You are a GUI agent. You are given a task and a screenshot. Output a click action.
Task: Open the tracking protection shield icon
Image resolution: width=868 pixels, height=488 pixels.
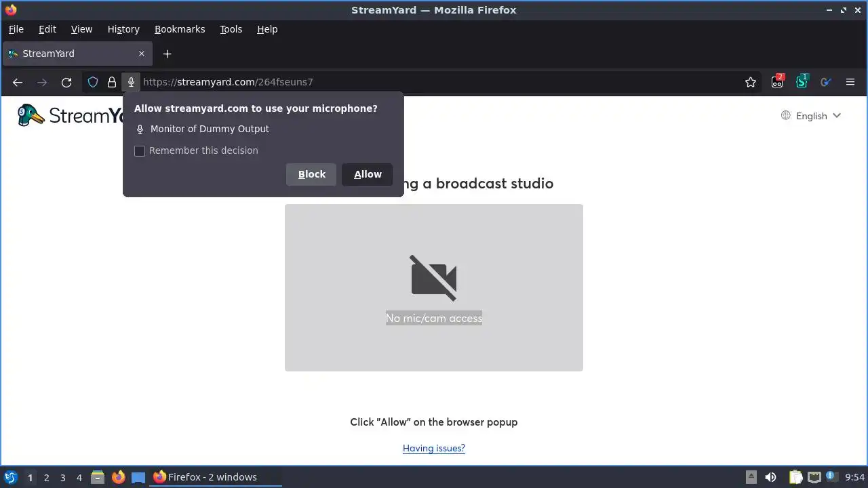(93, 82)
